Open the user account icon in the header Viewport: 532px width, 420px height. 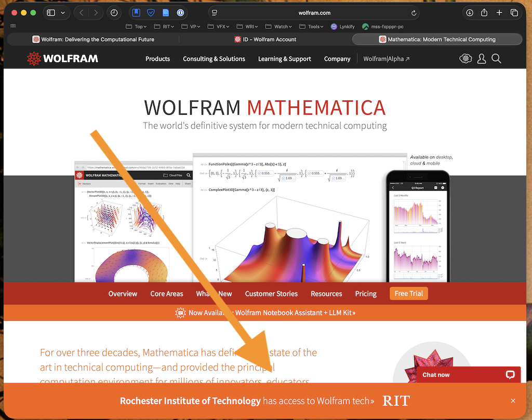tap(482, 59)
